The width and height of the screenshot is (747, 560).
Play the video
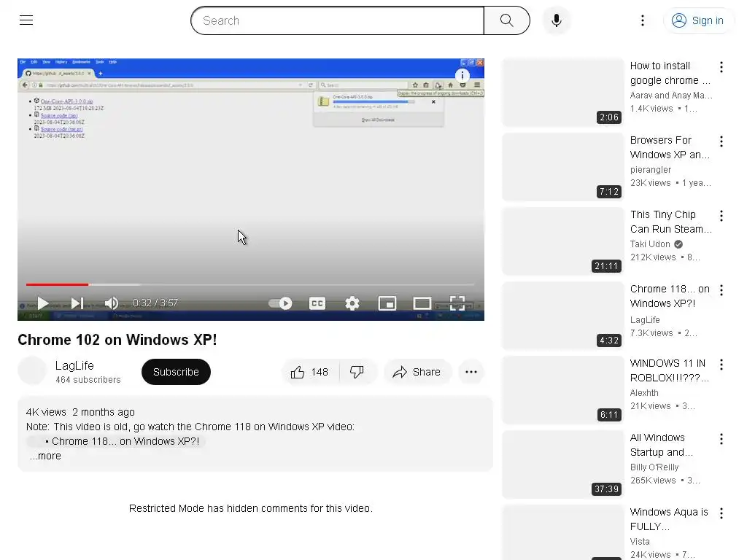[43, 303]
